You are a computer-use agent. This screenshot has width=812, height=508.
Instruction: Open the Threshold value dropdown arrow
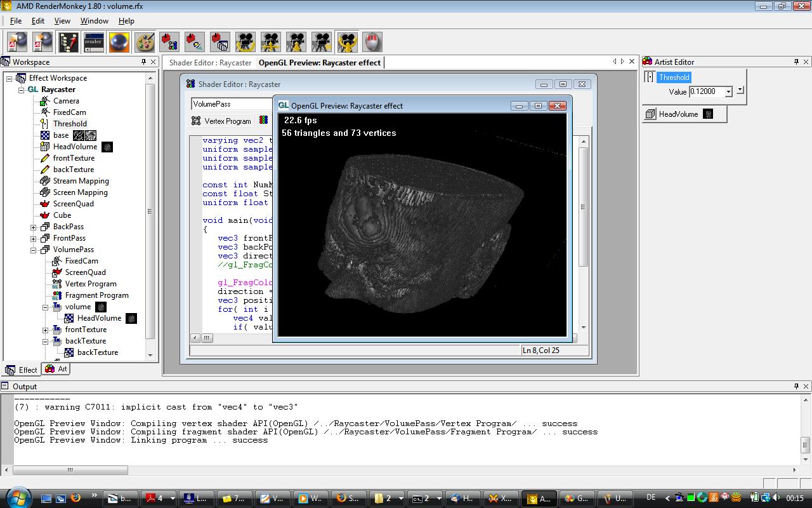[728, 92]
